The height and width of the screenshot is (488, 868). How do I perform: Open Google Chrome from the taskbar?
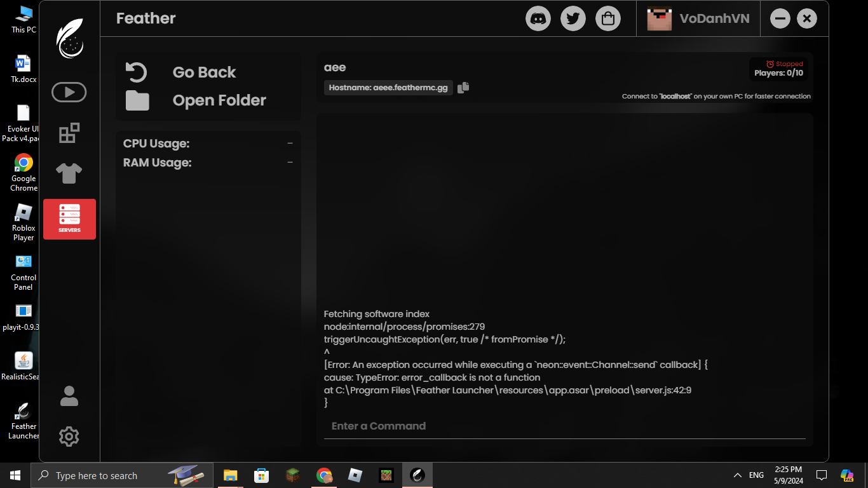pos(324,475)
